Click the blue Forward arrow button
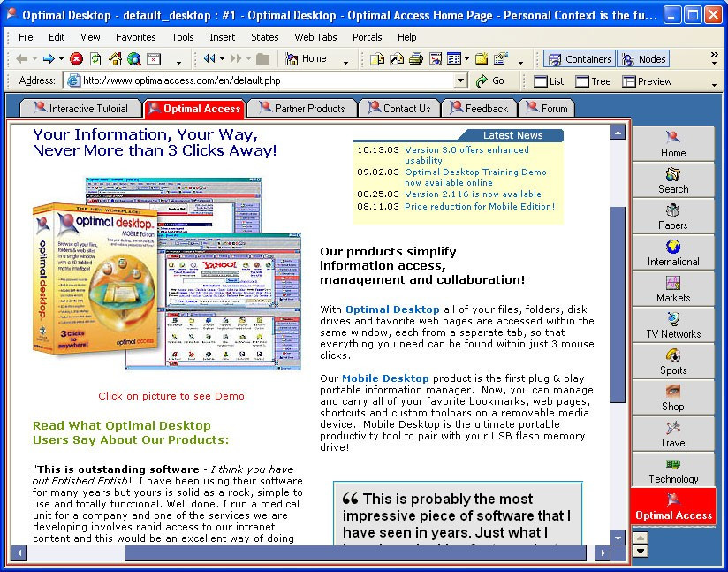The height and width of the screenshot is (572, 728). coord(49,59)
